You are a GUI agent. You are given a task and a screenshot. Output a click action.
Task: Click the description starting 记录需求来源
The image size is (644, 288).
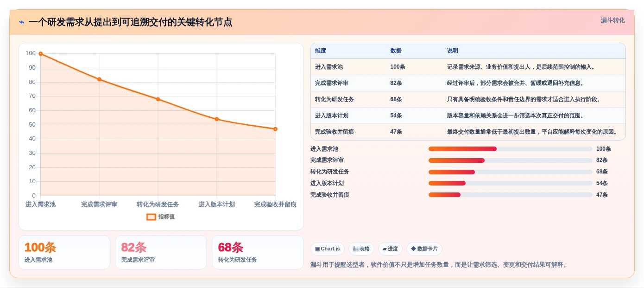522,67
